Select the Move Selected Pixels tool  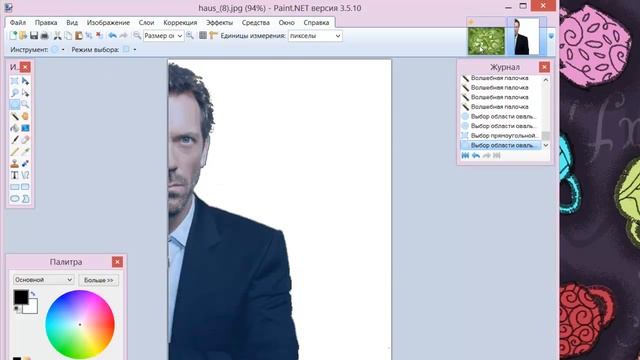25,81
